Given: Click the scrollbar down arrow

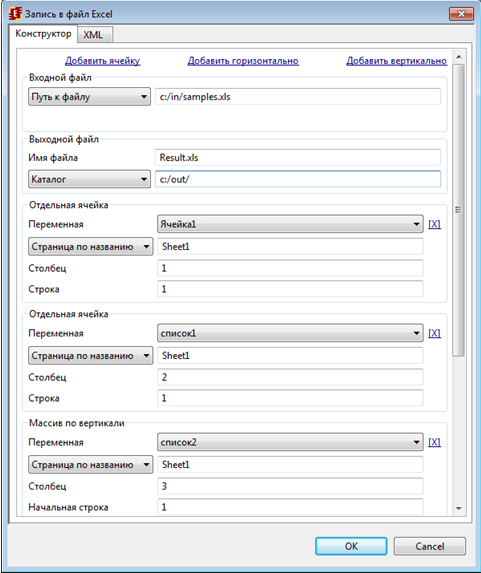Looking at the screenshot, I should point(459,508).
